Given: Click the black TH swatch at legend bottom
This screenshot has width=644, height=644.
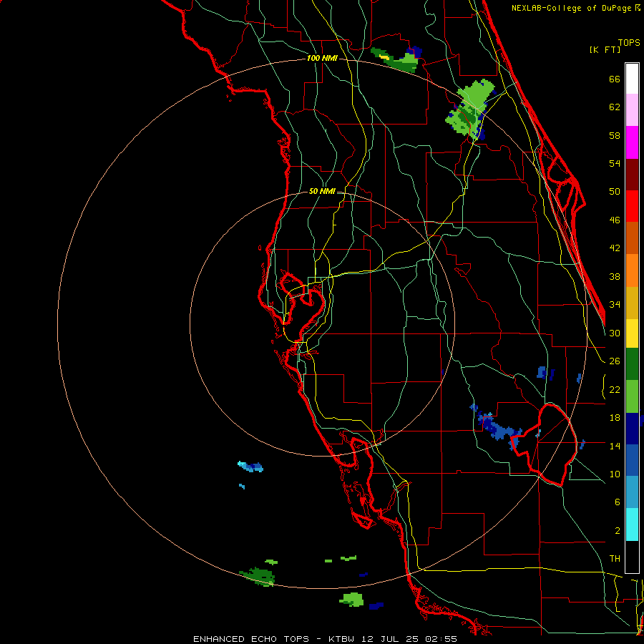Looking at the screenshot, I should pos(632,557).
